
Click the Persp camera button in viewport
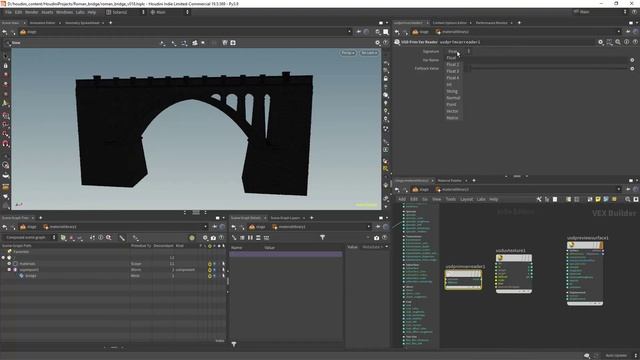coord(348,53)
